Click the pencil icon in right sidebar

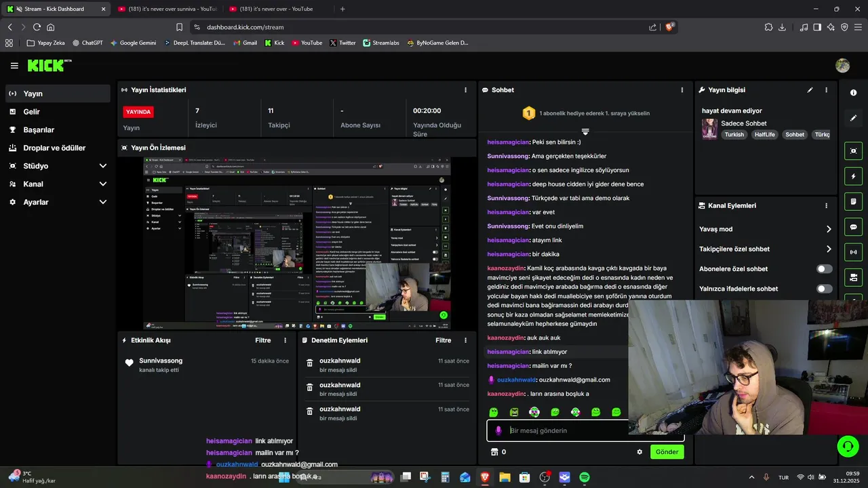[853, 118]
